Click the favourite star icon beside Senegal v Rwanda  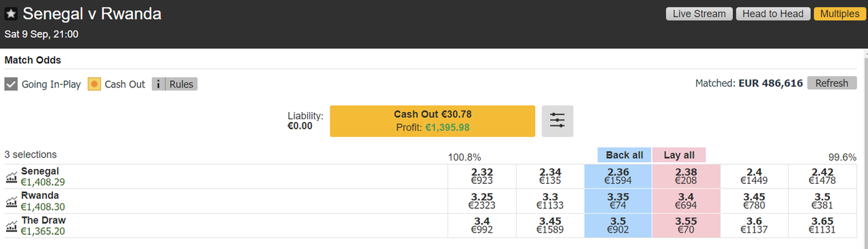pyautogui.click(x=11, y=13)
